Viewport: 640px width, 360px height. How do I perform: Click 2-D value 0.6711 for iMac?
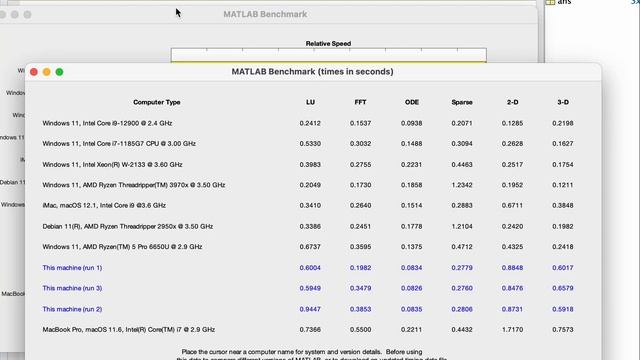click(512, 205)
